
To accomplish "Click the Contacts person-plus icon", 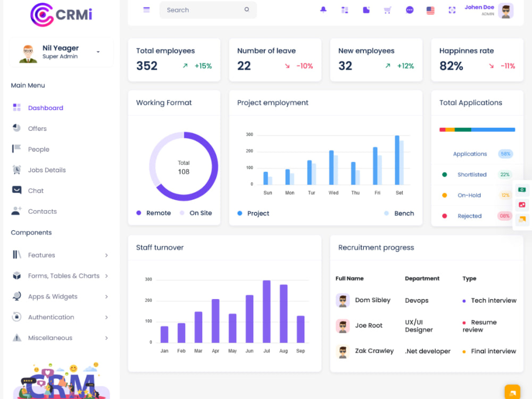I will pyautogui.click(x=16, y=211).
